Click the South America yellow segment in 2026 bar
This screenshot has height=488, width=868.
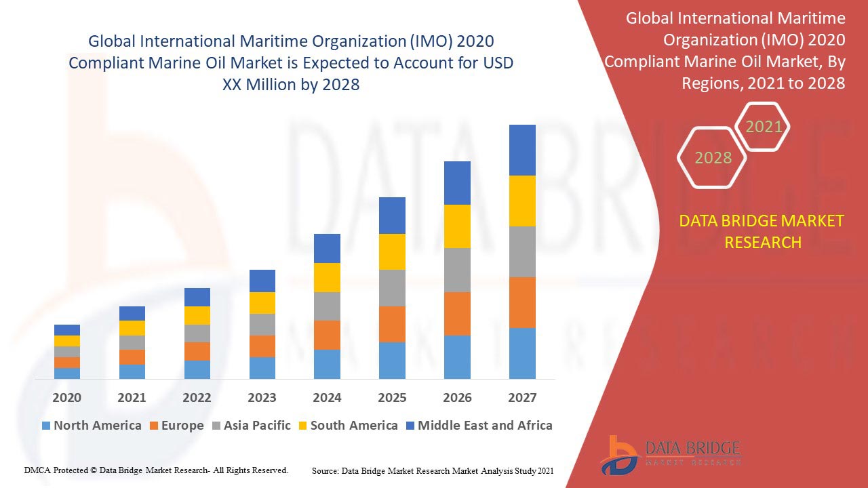pyautogui.click(x=457, y=226)
